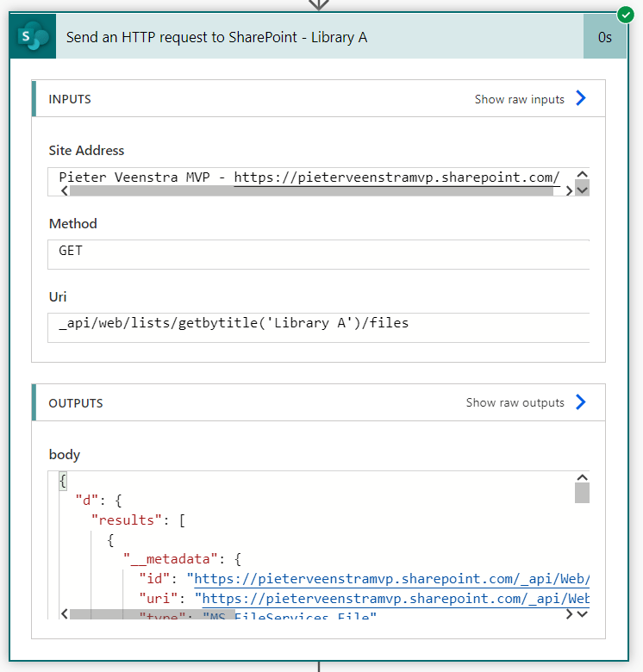Click the body output down scroll arrow
643x672 pixels.
582,614
